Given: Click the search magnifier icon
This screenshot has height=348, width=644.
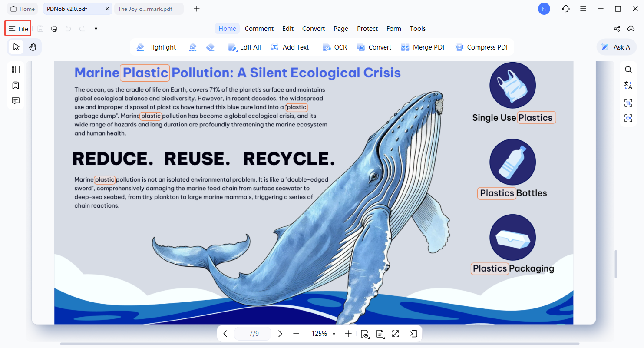Looking at the screenshot, I should (x=628, y=70).
